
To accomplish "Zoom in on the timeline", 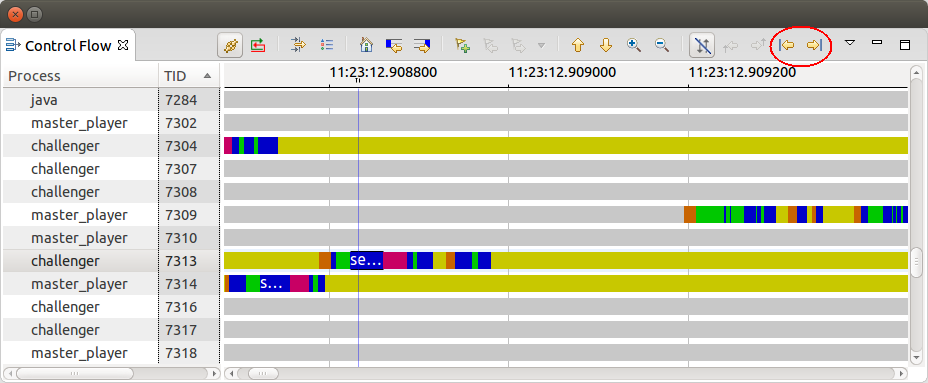I will tap(634, 45).
